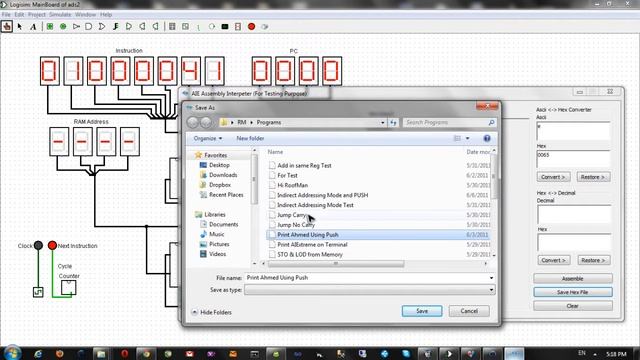Click Save in Save As dialog
Viewport: 640px width, 360px height.
pos(422,311)
